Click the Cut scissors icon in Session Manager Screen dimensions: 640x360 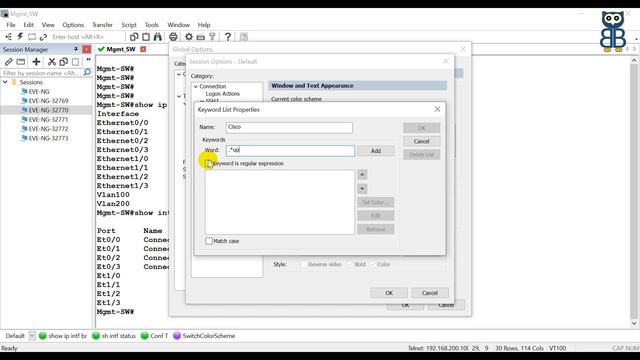coord(51,62)
